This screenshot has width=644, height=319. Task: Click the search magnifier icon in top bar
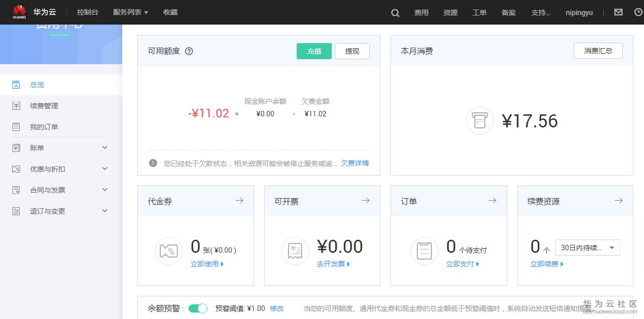pyautogui.click(x=394, y=12)
